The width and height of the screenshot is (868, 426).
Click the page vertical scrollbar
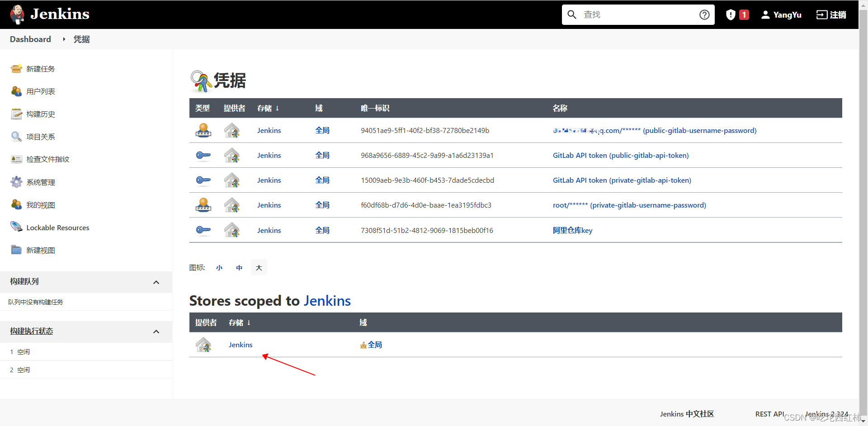point(863,213)
